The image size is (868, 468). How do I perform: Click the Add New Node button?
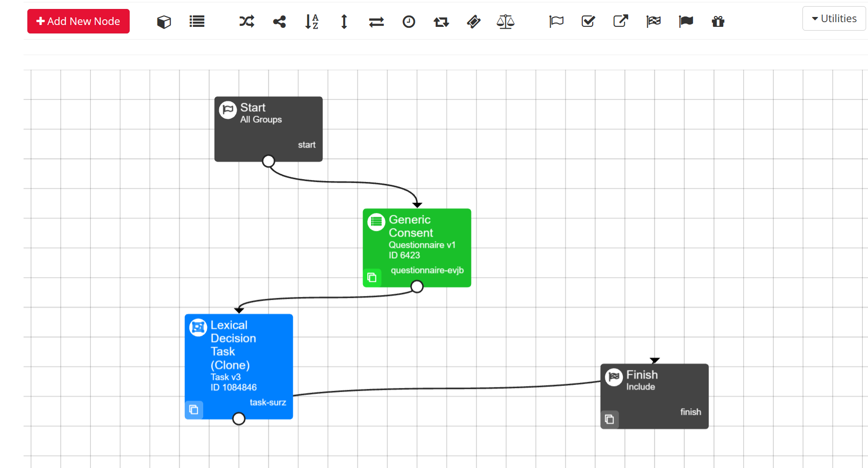(x=78, y=21)
